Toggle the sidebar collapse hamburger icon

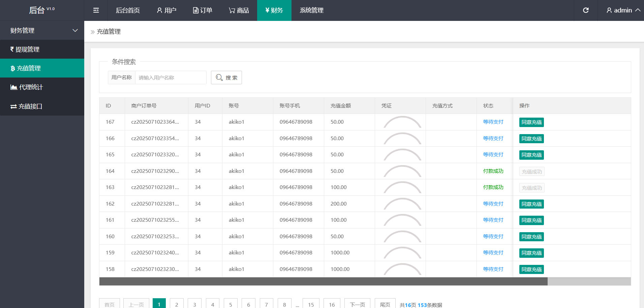pos(96,10)
